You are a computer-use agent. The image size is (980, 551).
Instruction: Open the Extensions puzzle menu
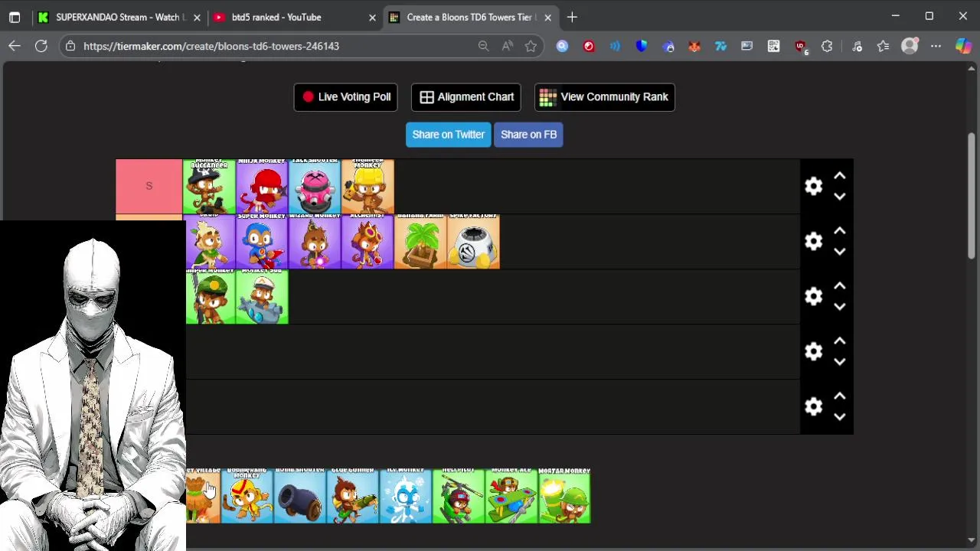click(x=827, y=46)
